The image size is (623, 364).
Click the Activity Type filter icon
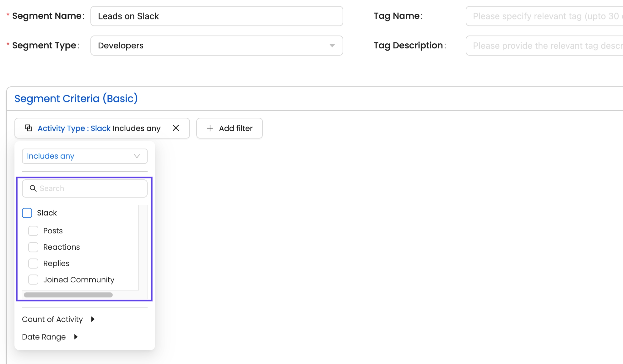point(29,128)
